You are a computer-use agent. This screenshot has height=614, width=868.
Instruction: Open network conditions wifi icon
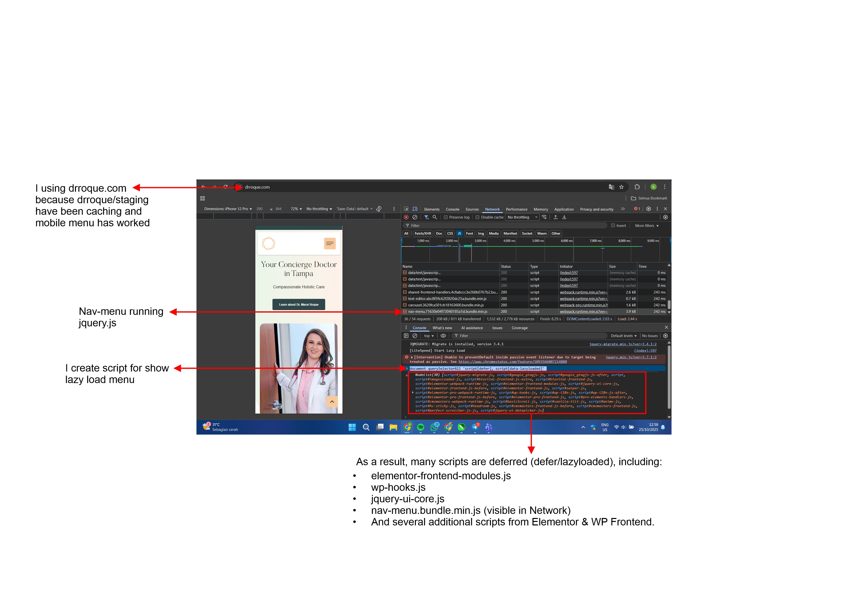point(544,217)
